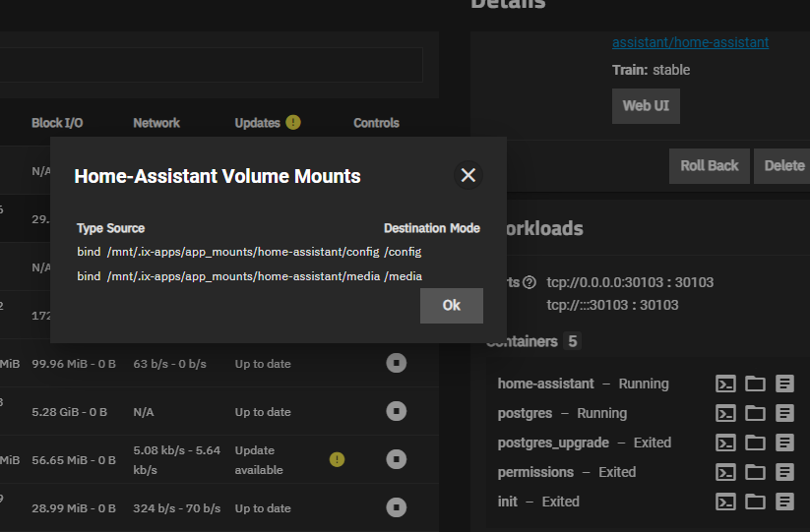The image size is (810, 532).
Task: View volume mounts for home-assistant container
Action: click(755, 384)
